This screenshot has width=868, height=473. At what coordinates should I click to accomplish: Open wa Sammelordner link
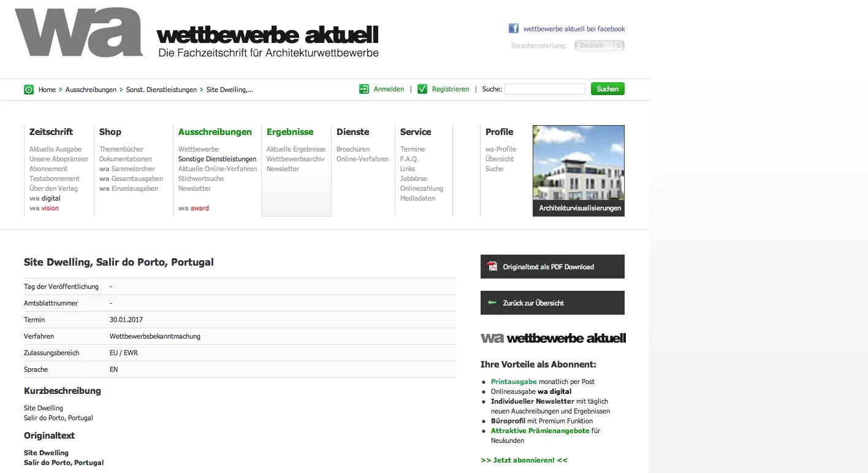127,169
